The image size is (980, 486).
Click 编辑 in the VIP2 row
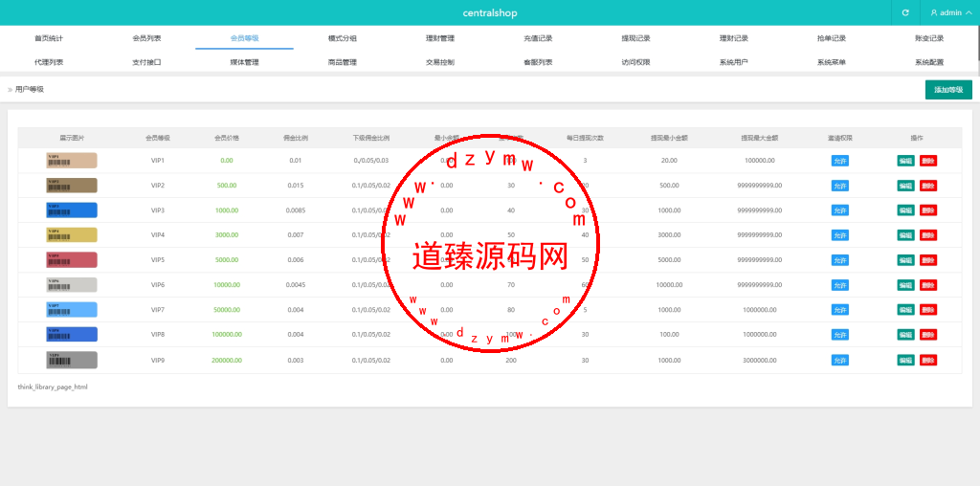point(905,186)
